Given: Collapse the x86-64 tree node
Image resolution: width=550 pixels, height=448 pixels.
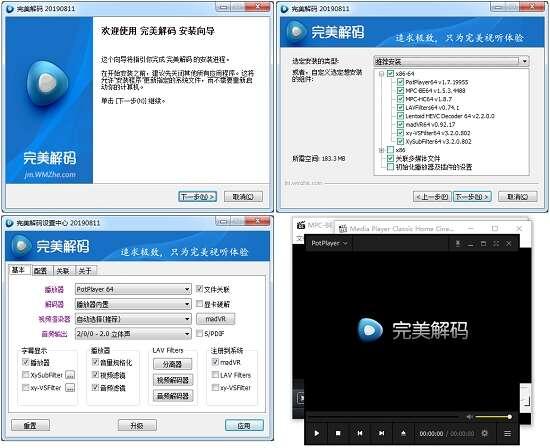Looking at the screenshot, I should (x=382, y=74).
